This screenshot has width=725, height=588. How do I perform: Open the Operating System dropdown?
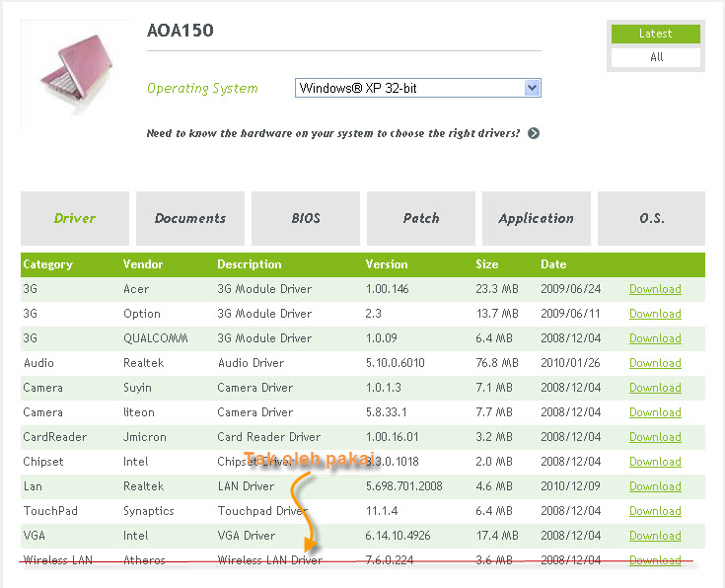coord(418,88)
